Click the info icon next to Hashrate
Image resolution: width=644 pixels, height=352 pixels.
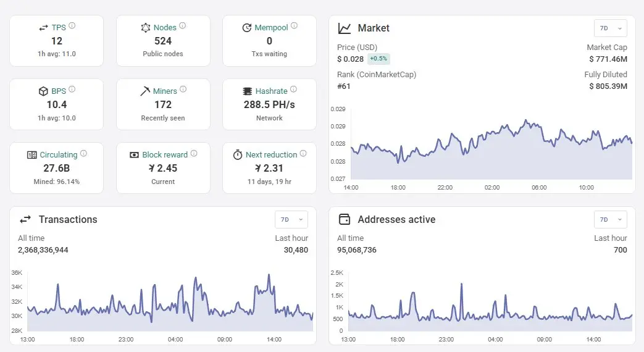(x=293, y=89)
